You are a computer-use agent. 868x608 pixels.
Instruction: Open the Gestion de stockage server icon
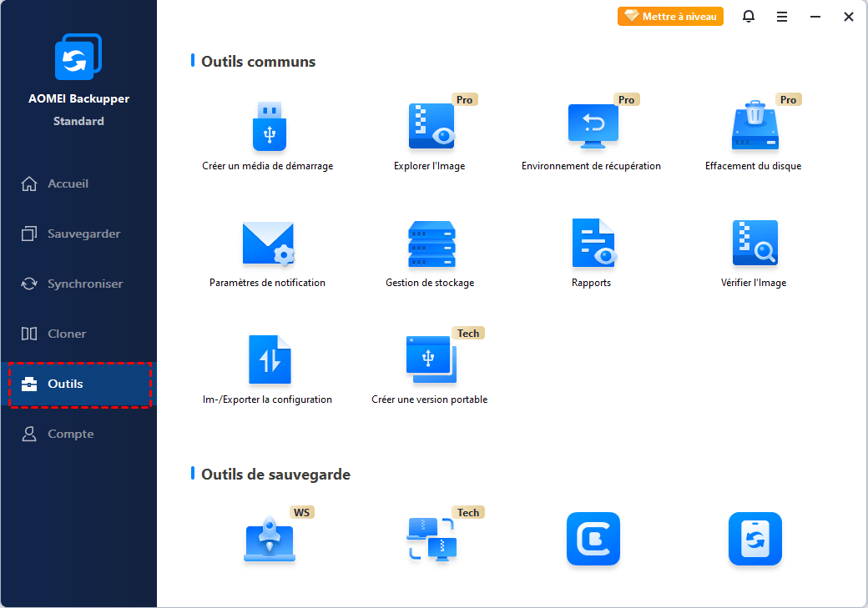pyautogui.click(x=431, y=244)
